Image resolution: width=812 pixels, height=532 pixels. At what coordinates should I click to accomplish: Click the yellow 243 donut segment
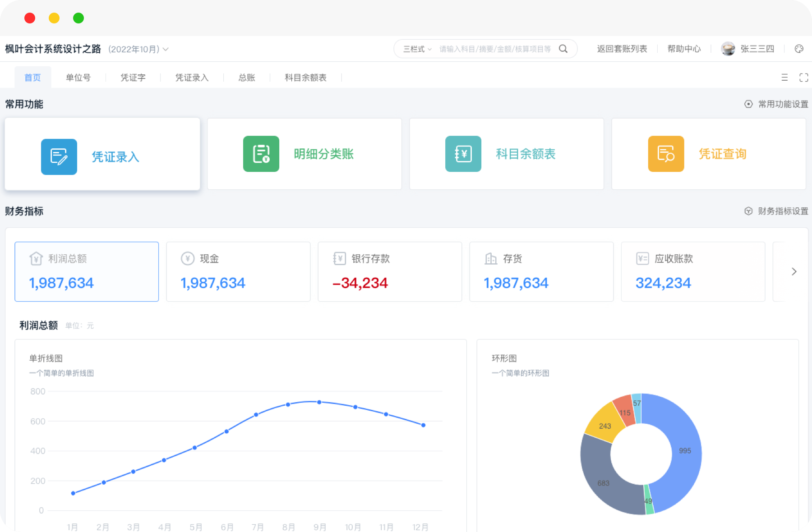click(605, 426)
